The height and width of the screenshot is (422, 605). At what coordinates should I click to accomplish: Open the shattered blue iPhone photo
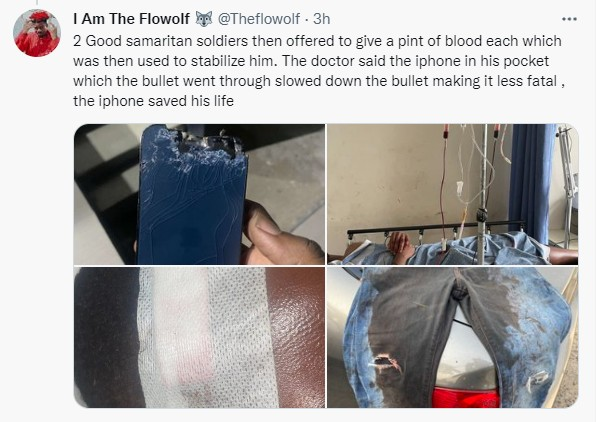coord(199,194)
